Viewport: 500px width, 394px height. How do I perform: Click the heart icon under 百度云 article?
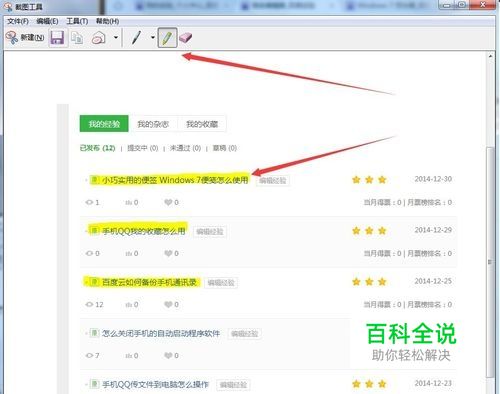168,304
